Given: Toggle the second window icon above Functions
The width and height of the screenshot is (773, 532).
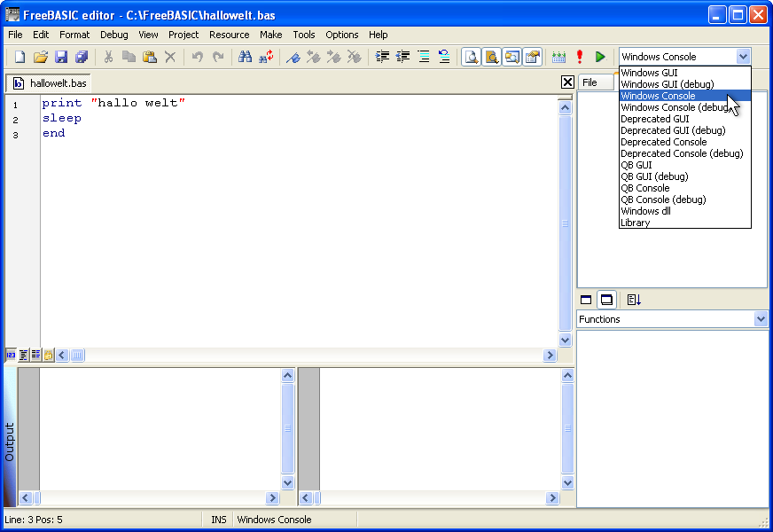Looking at the screenshot, I should coord(606,300).
